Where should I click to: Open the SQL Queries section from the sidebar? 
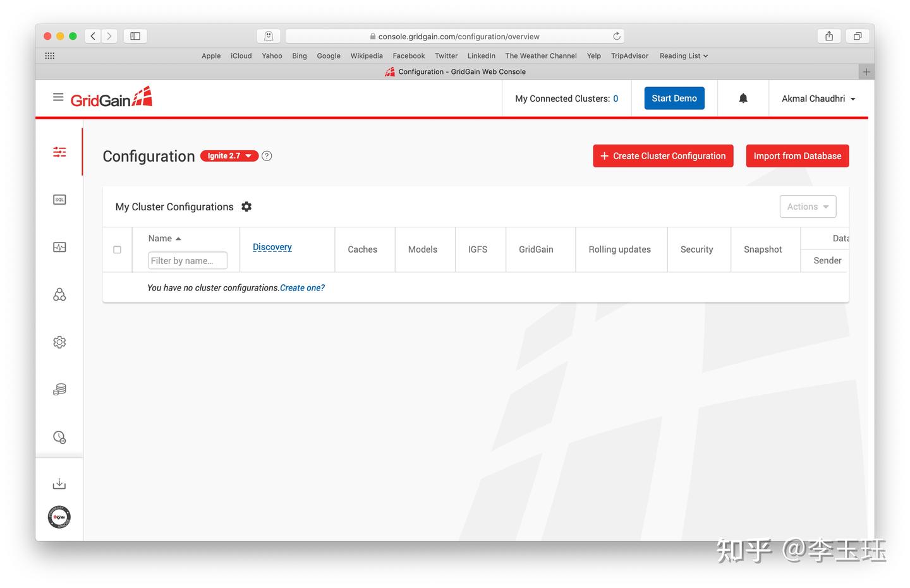59,199
